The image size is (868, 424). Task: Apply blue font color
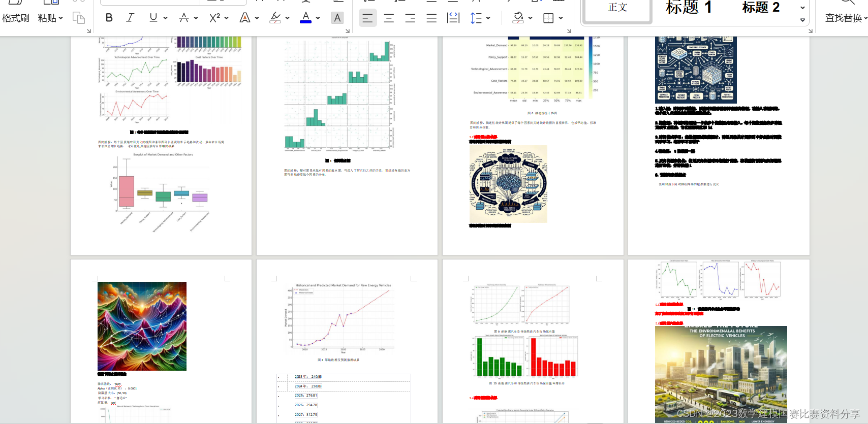point(306,18)
